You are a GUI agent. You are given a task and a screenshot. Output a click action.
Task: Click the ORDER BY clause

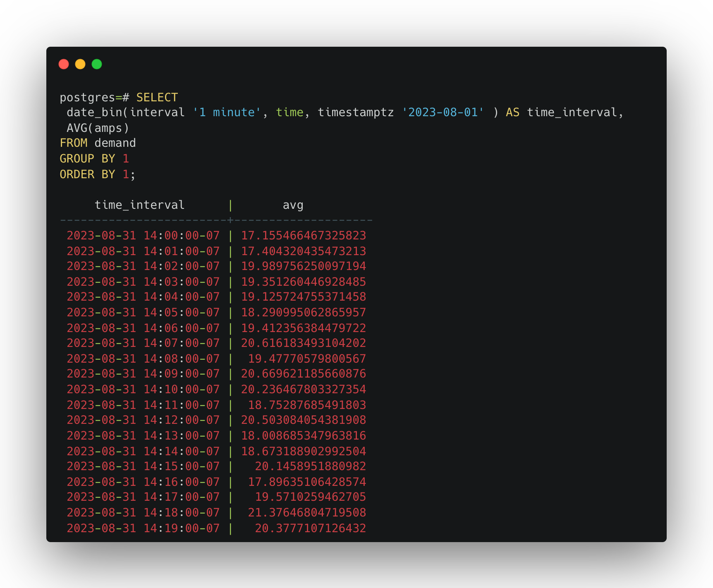pyautogui.click(x=87, y=174)
